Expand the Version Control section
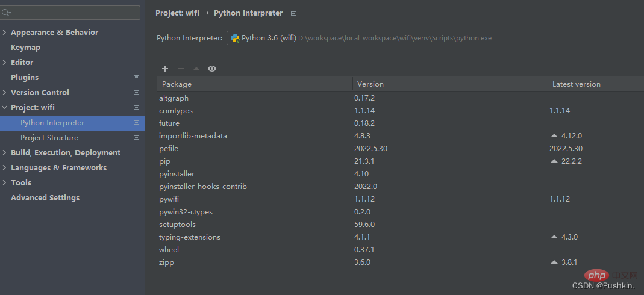Viewport: 644px width, 295px height. [4, 92]
